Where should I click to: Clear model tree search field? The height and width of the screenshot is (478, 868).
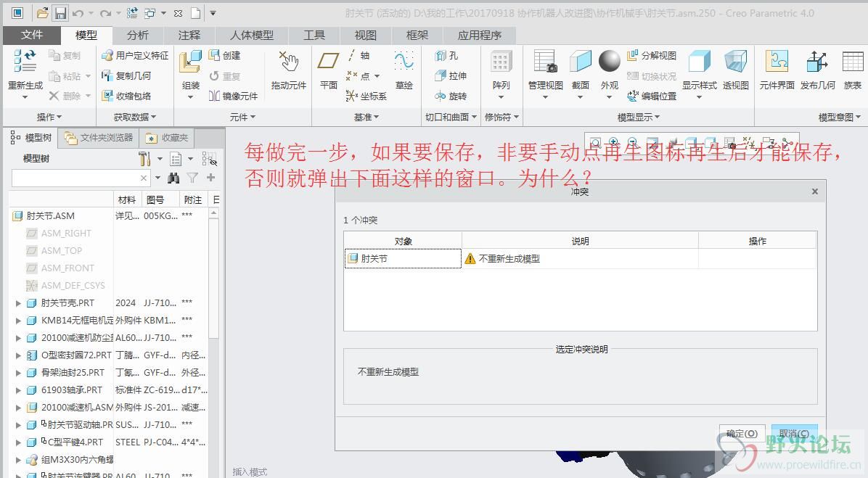pyautogui.click(x=144, y=178)
